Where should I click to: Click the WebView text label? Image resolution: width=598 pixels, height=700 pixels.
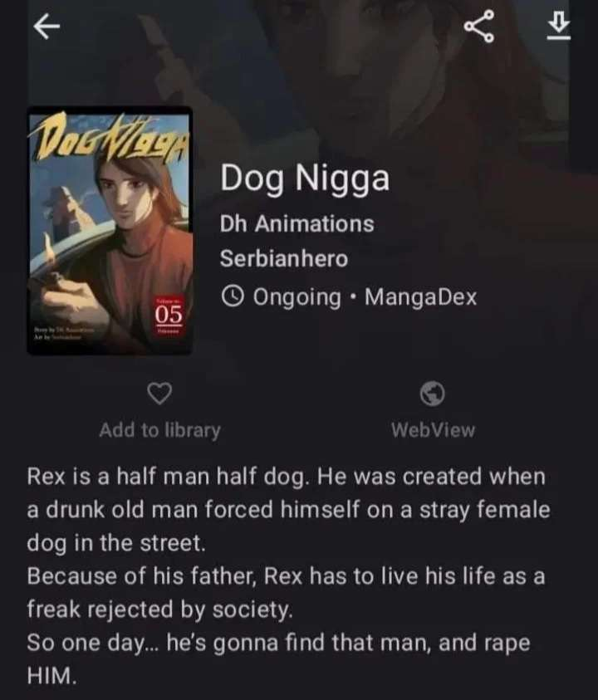coord(434,430)
